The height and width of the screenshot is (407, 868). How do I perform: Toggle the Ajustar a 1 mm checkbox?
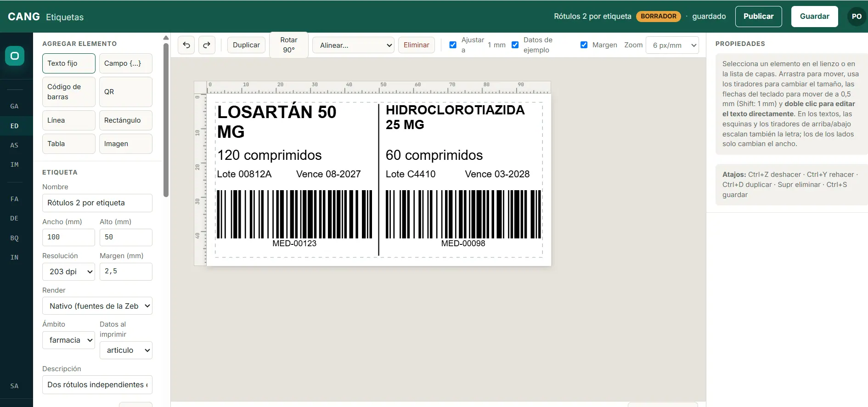(453, 45)
